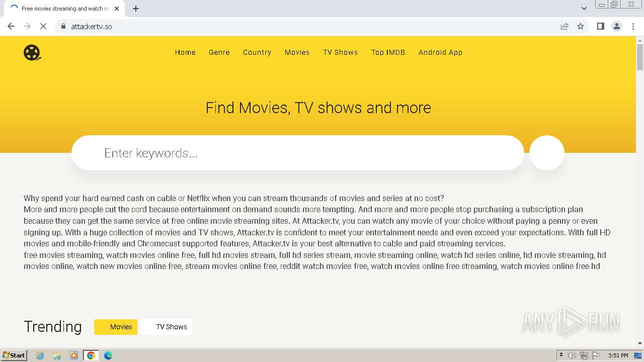Launch Microsoft Edge from taskbar
Viewport: 644px width, 362px height.
[108, 355]
